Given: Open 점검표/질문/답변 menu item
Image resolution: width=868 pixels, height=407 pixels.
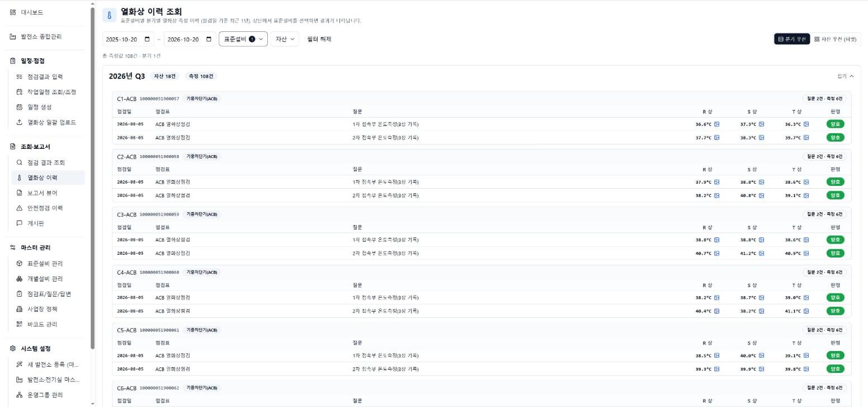Looking at the screenshot, I should [x=48, y=293].
